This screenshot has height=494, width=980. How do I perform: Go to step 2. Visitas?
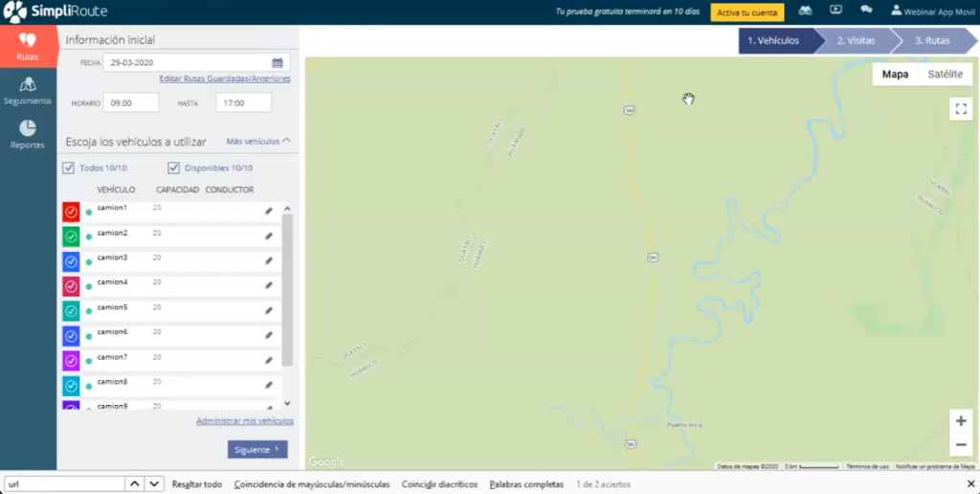(x=857, y=40)
